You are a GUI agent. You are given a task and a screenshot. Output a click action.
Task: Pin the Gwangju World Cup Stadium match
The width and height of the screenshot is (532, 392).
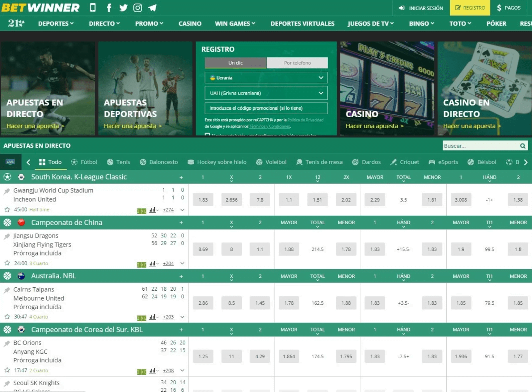(x=7, y=191)
